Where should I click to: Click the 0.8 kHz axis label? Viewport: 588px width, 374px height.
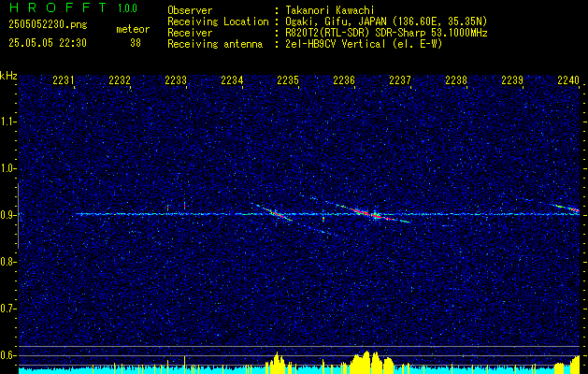coord(7,262)
